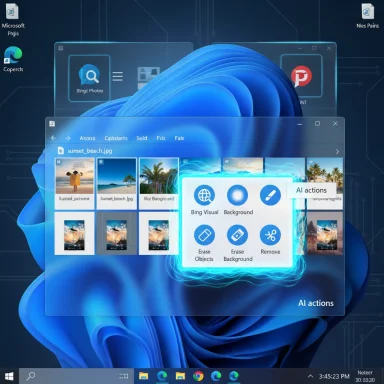Choose the brush tool in AI actions popup
Image resolution: width=384 pixels, height=384 pixels.
point(270,195)
